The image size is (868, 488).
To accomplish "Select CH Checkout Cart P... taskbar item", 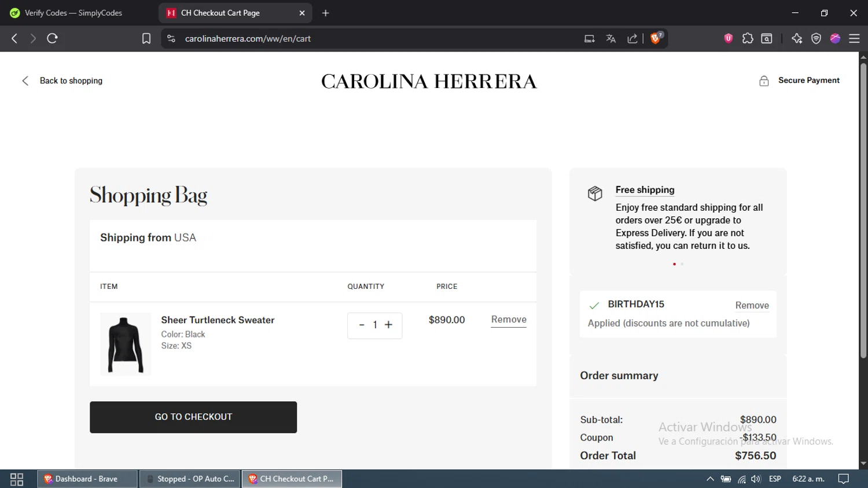I will pyautogui.click(x=292, y=479).
